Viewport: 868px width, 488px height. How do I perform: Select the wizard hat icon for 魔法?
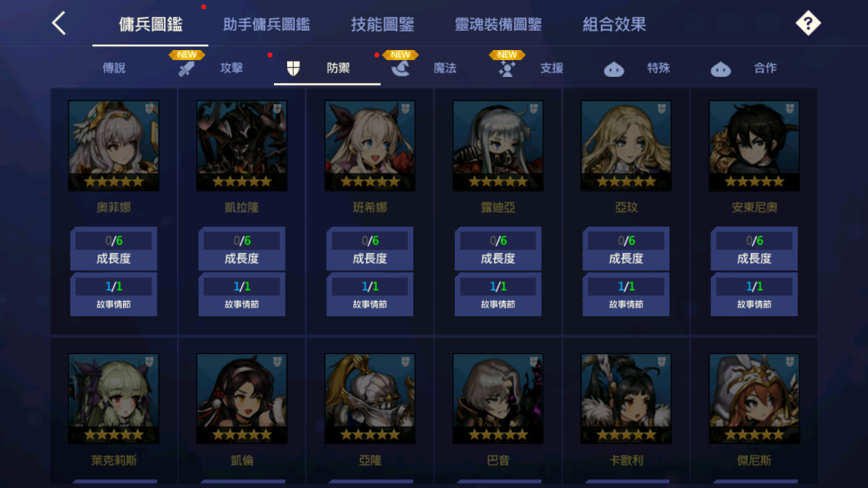(400, 69)
